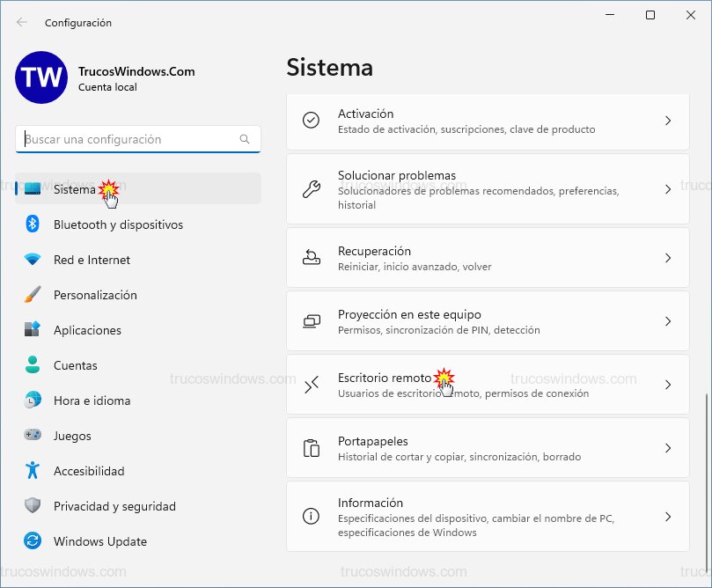
Task: Click the back arrow button
Action: 23,23
